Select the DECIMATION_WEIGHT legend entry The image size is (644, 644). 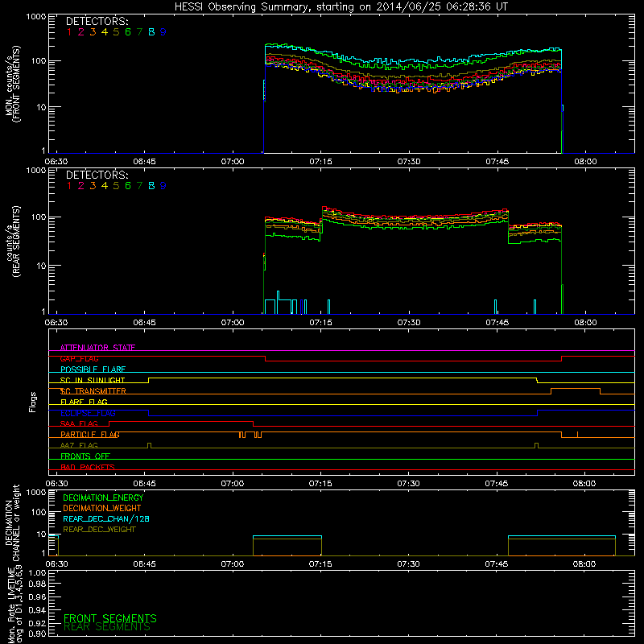[102, 508]
